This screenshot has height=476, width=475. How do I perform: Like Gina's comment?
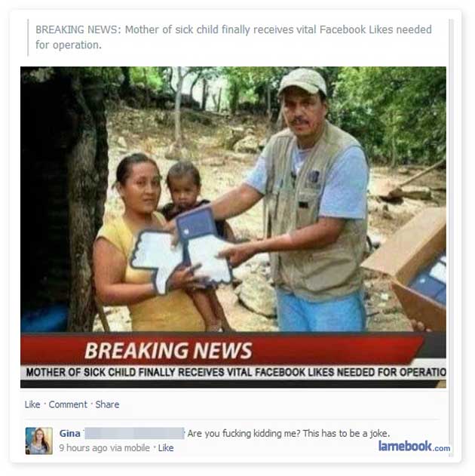point(166,448)
